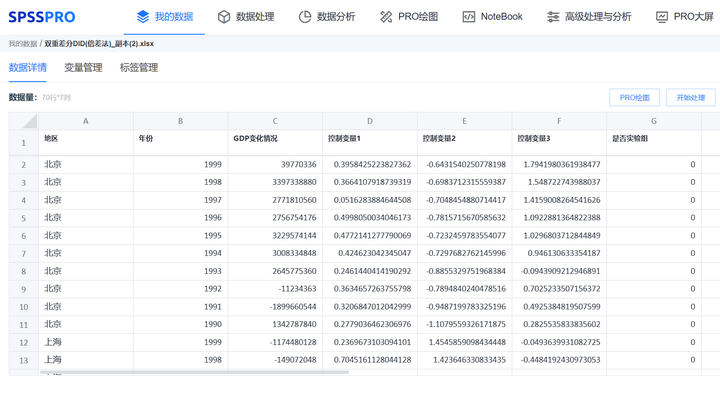Image resolution: width=720 pixels, height=395 pixels.
Task: Select row number 7
Action: pos(23,253)
